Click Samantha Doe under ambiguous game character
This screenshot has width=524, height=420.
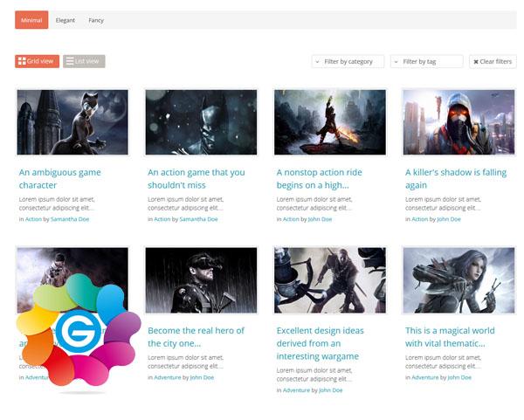click(70, 219)
